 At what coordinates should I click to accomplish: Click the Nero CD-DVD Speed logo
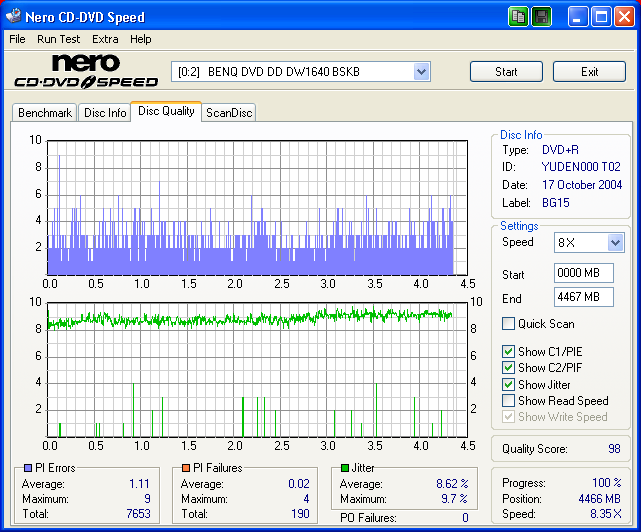pyautogui.click(x=85, y=73)
